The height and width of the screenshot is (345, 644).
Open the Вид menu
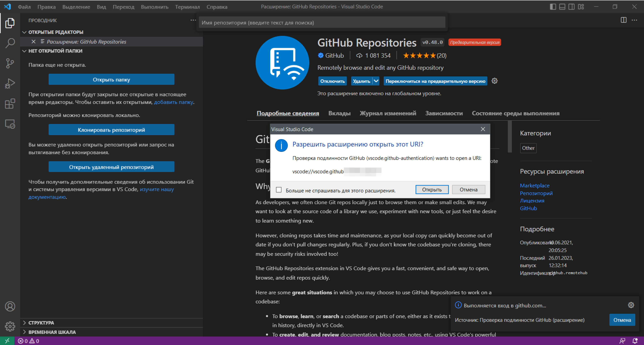tap(101, 7)
